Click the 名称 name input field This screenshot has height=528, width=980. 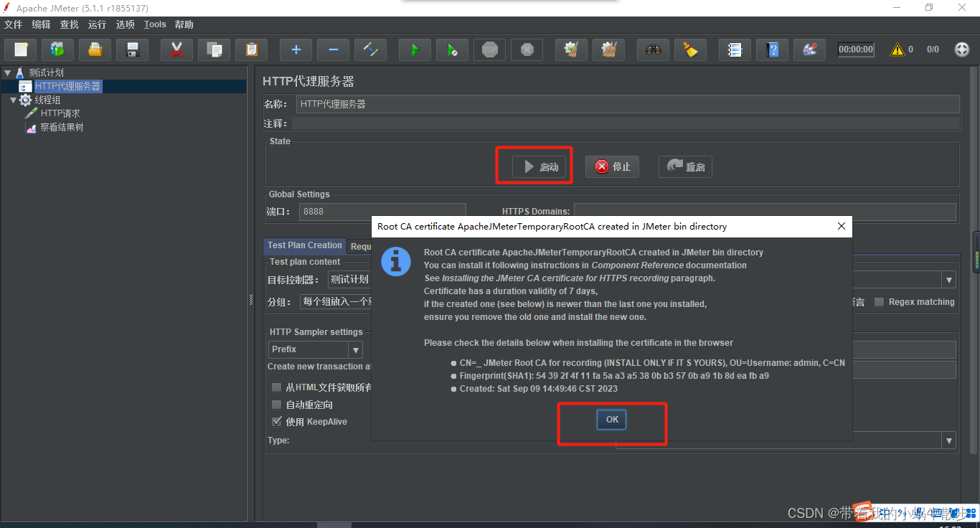click(628, 104)
